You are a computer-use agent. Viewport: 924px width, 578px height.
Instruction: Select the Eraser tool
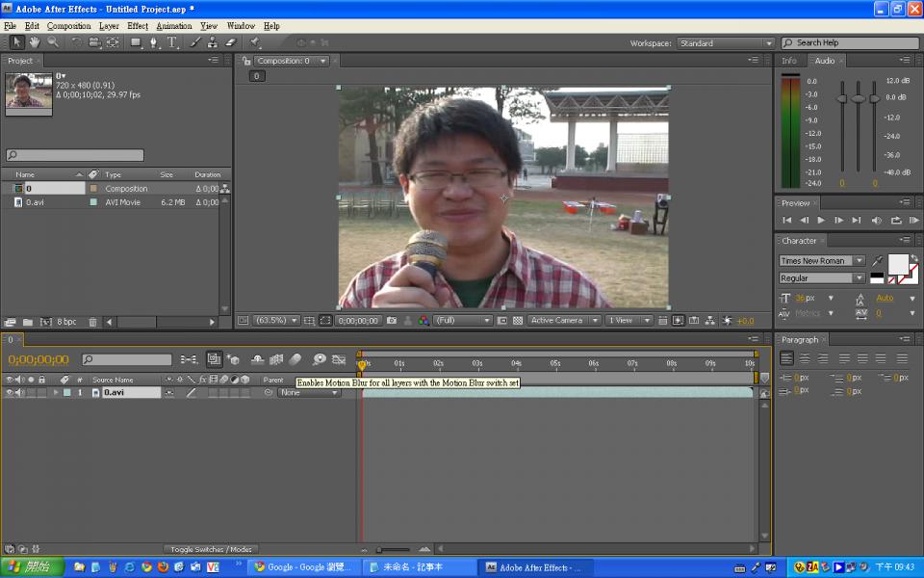[x=230, y=42]
